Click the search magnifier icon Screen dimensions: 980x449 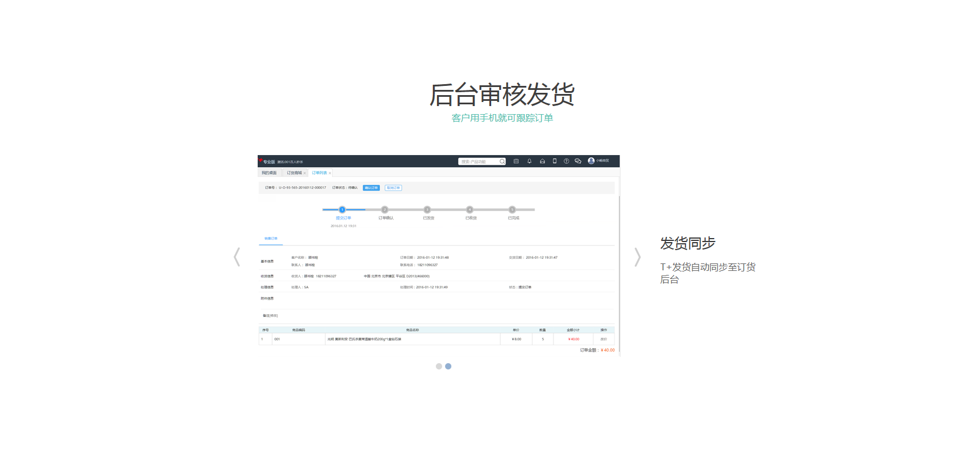502,161
